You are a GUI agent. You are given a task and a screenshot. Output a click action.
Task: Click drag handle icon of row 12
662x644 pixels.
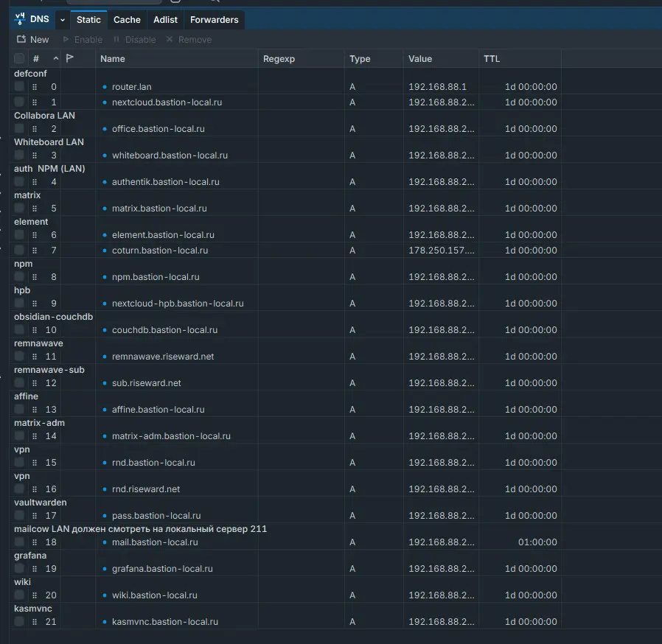pos(35,383)
